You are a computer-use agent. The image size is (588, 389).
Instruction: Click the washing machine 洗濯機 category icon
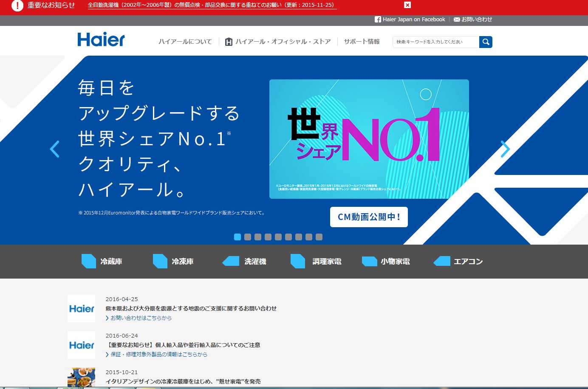(231, 261)
